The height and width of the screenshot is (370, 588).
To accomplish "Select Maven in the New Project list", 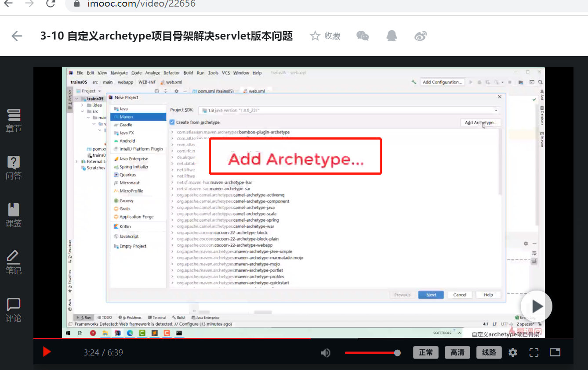I will tap(138, 117).
